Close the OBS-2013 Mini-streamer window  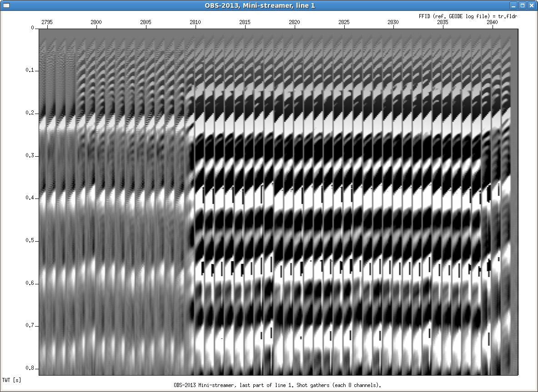[x=532, y=5]
